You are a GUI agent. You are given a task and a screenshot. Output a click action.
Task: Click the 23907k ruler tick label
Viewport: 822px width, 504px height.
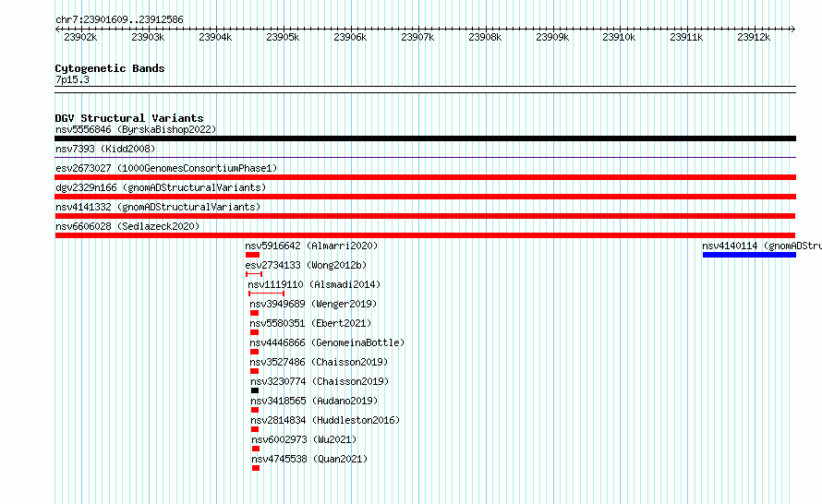coord(417,37)
